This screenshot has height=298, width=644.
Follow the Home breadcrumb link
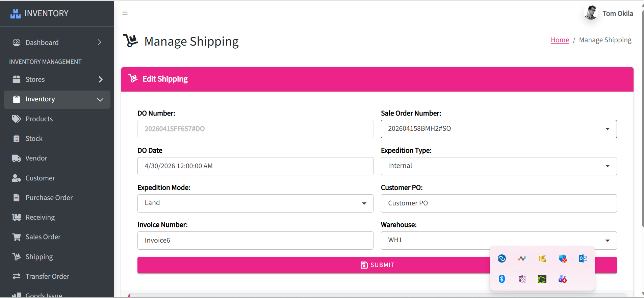tap(560, 40)
